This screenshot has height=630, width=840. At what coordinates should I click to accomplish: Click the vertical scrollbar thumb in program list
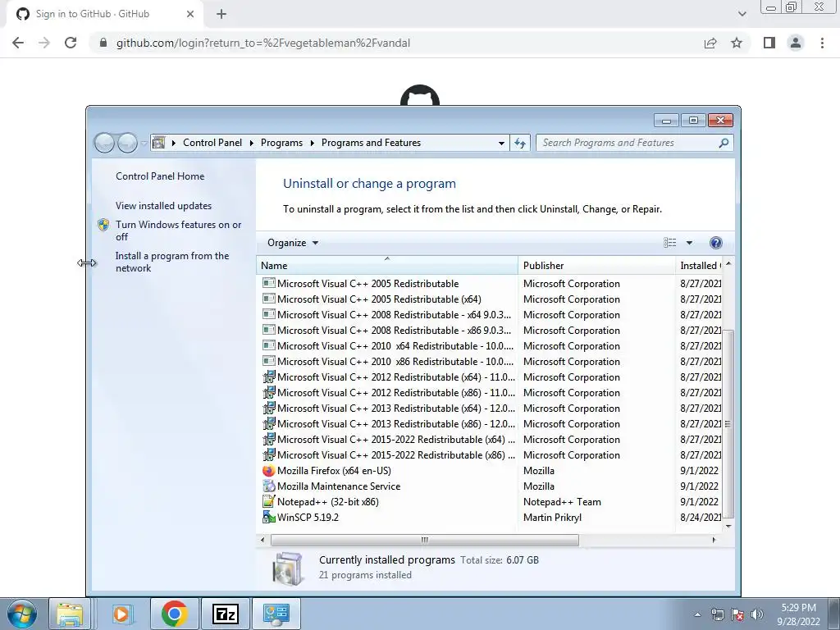pos(728,423)
